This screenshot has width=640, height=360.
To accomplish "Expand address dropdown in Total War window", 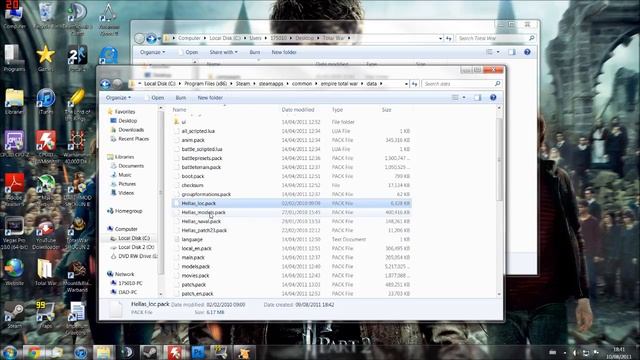I will [440, 38].
